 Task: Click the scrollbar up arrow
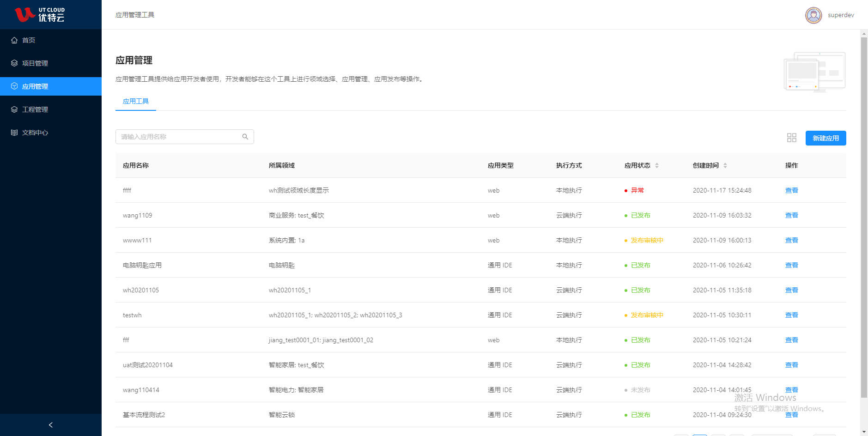(x=864, y=33)
